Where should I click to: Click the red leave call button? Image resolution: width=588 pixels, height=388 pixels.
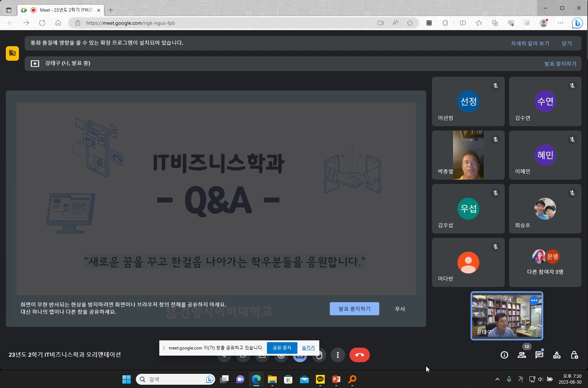pos(359,355)
